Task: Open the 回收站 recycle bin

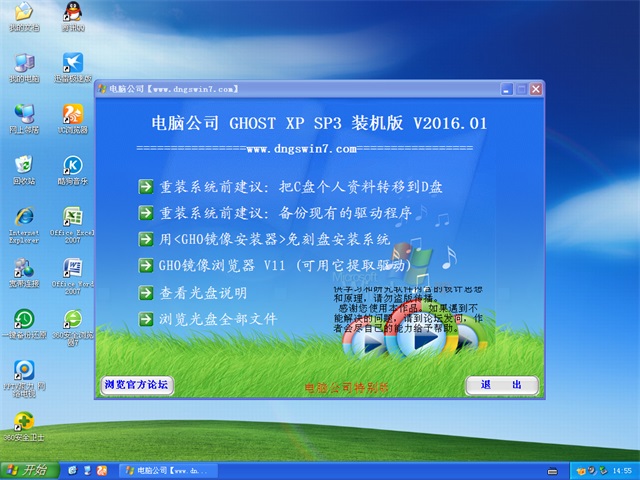Action: (22, 165)
